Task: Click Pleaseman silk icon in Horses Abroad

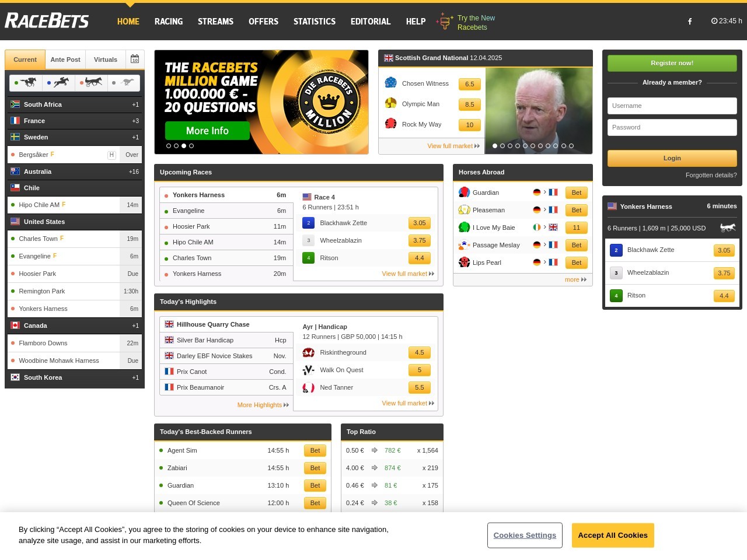Action: 464,209
